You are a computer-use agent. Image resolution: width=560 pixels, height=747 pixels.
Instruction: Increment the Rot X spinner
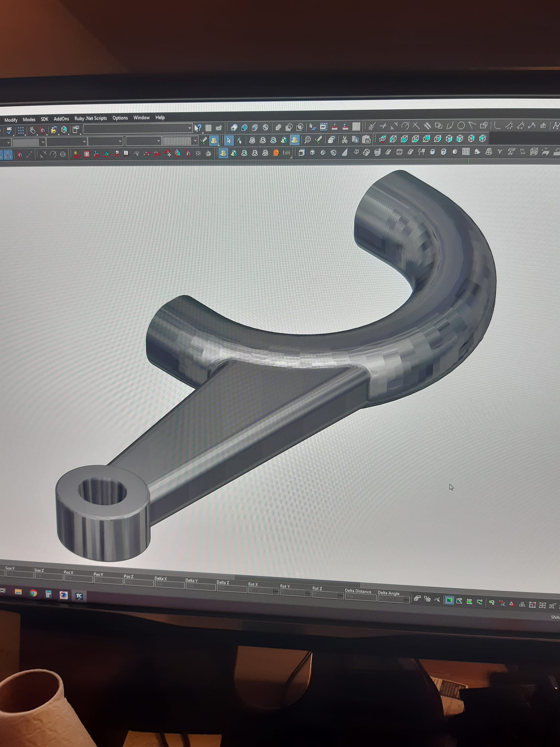tap(276, 589)
